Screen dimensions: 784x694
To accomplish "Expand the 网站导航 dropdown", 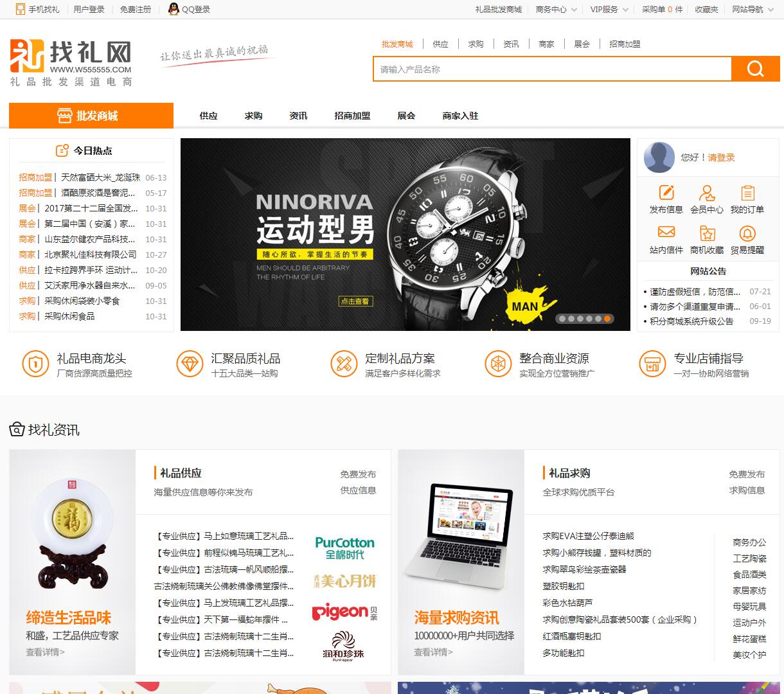I will (753, 9).
